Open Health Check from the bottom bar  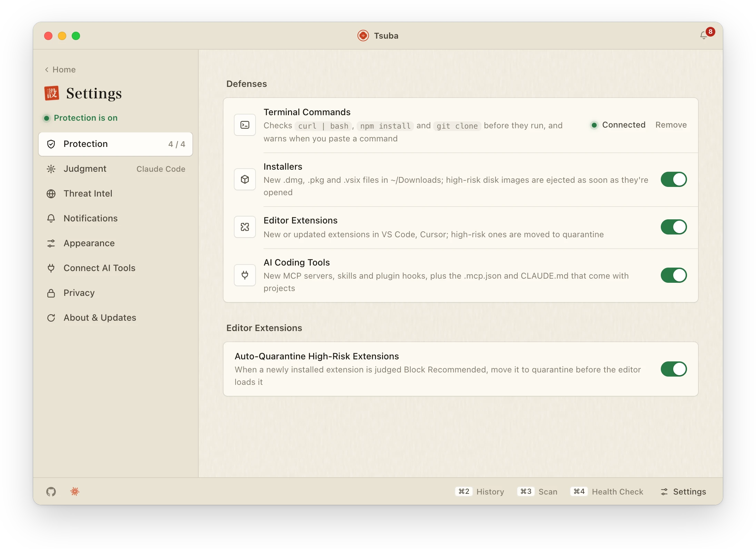[607, 491]
